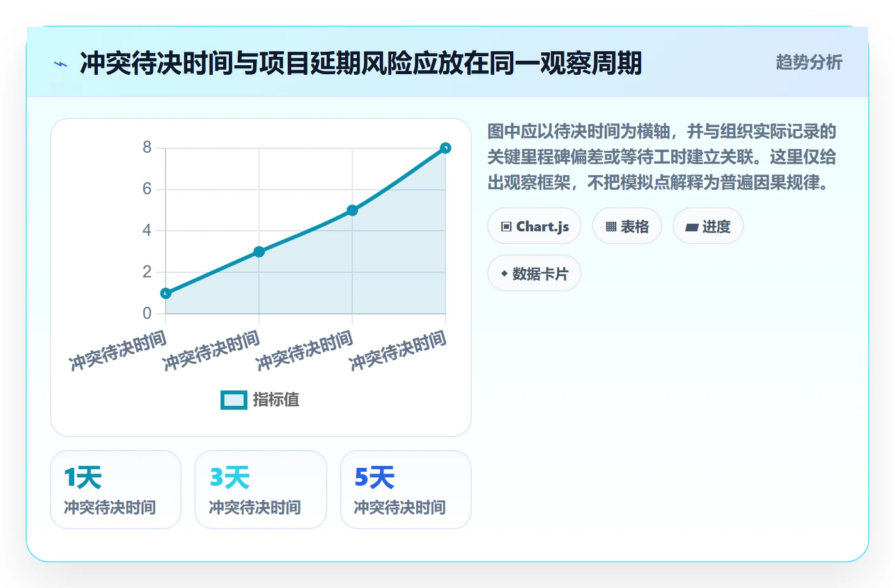This screenshot has height=588, width=895.
Task: Select the Chart.js tag
Action: tap(534, 226)
